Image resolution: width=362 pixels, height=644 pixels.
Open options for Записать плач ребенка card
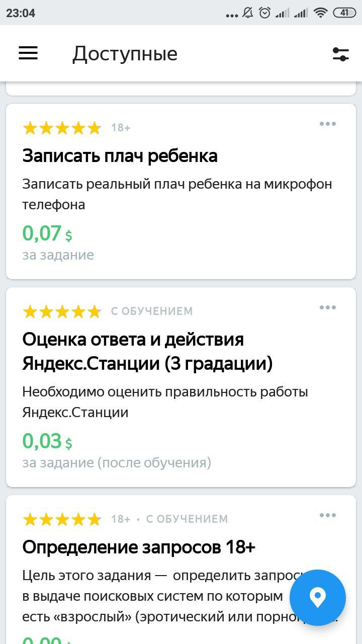[x=327, y=124]
